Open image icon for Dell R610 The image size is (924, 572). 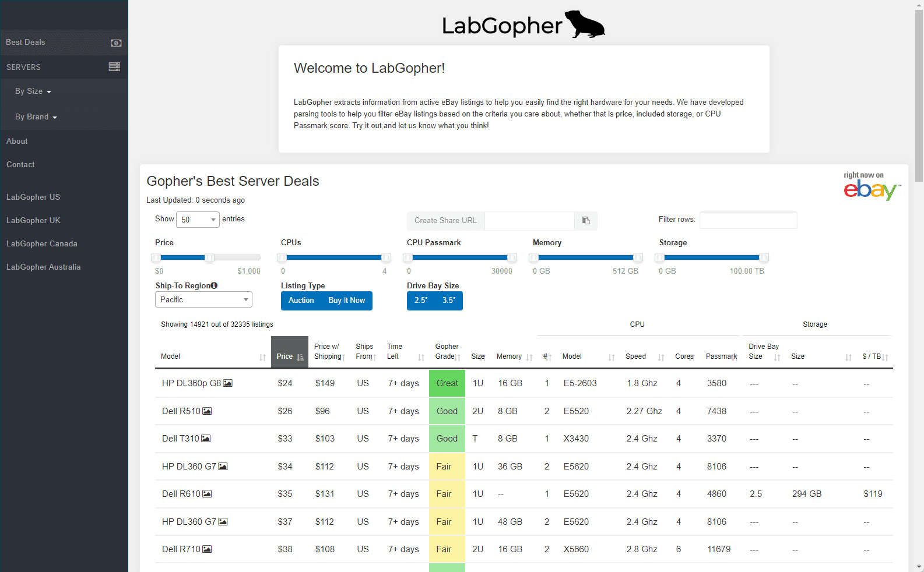(x=207, y=494)
